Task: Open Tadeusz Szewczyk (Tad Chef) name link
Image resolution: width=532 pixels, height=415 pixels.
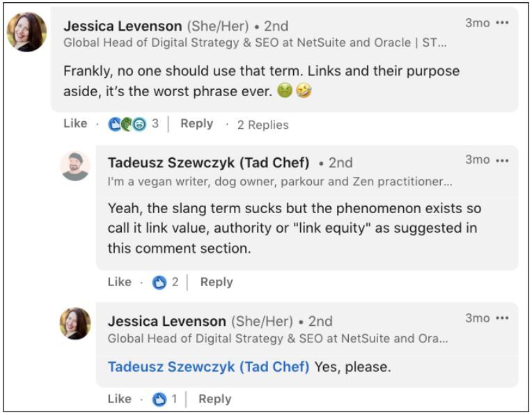Action: click(209, 163)
